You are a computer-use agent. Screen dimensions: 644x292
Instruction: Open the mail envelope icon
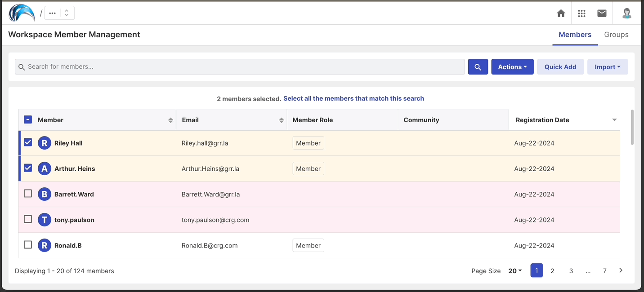(x=602, y=13)
